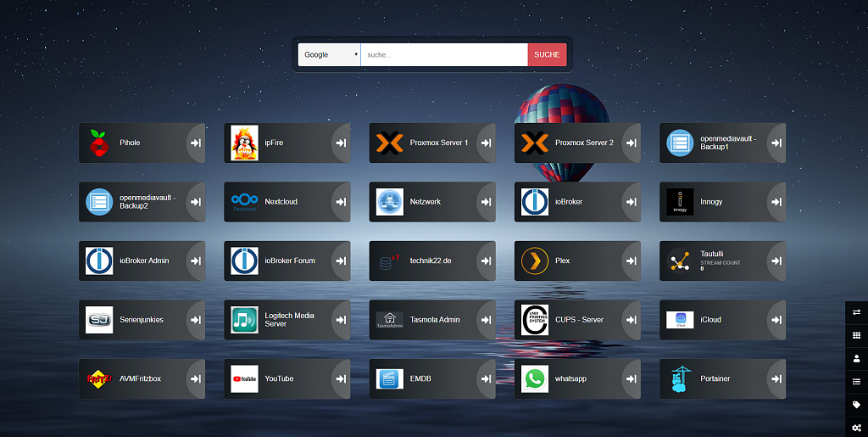868x437 pixels.
Task: Open the user icon in sidebar
Action: (856, 358)
